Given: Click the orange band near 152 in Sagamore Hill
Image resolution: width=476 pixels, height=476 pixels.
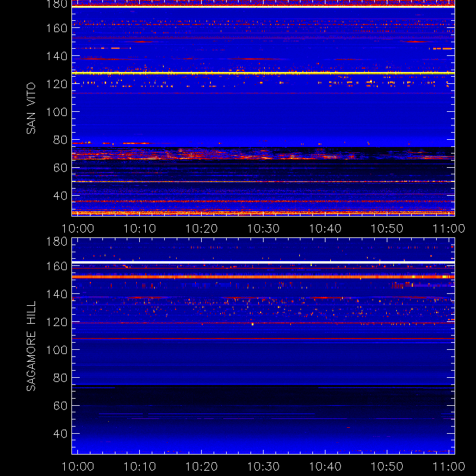Looking at the screenshot, I should click(x=263, y=277).
